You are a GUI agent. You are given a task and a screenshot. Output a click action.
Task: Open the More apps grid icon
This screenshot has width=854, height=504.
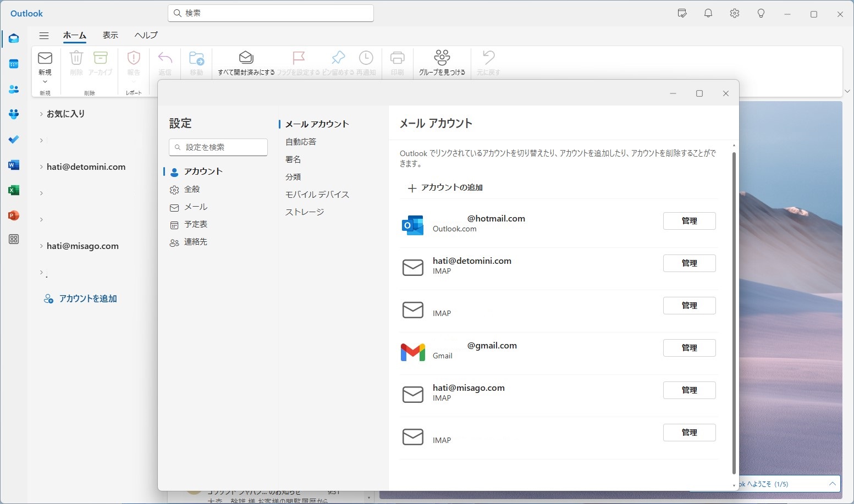14,239
